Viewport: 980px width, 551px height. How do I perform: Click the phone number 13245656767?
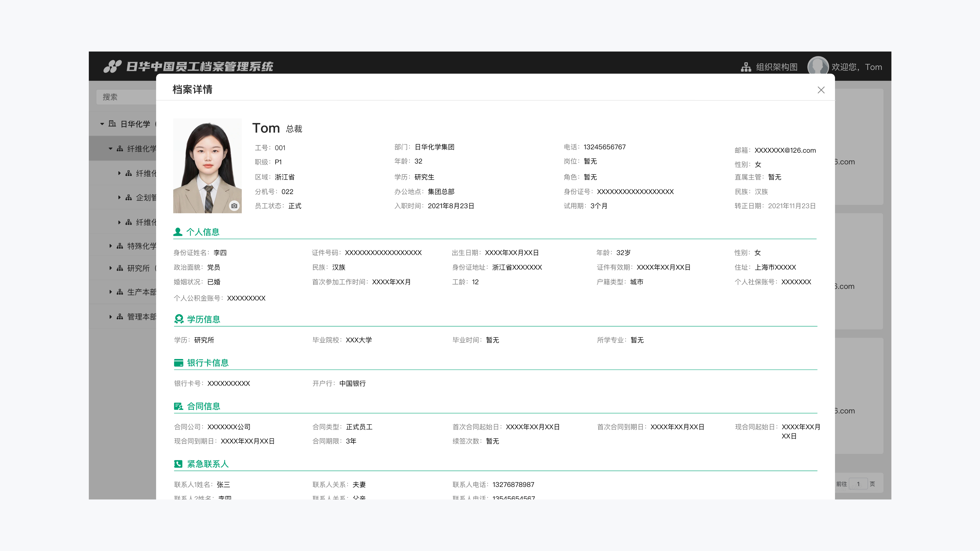[605, 147]
